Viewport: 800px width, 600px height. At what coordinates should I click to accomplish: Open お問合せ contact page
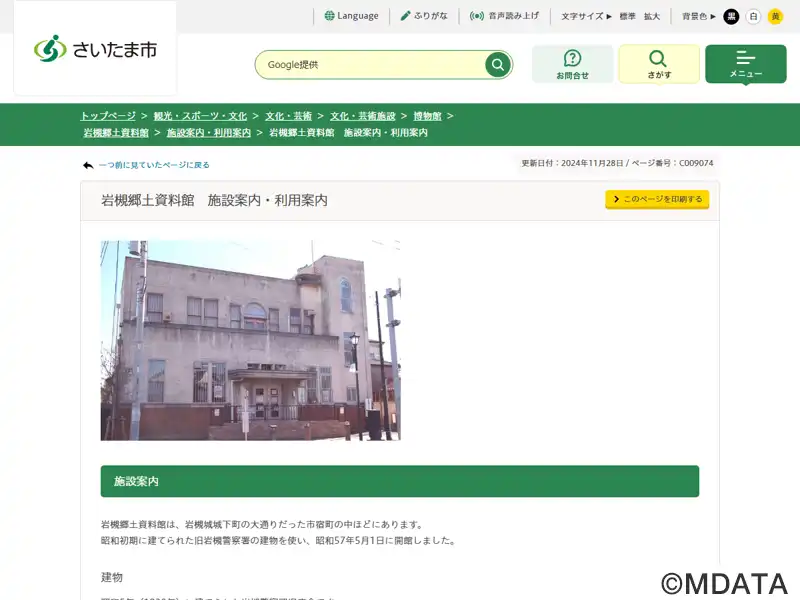pos(572,64)
